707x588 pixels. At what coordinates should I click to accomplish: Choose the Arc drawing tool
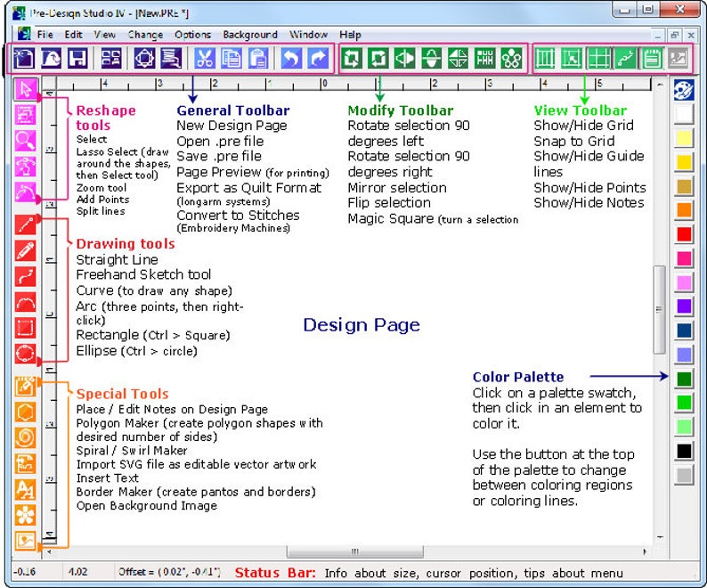(x=25, y=301)
